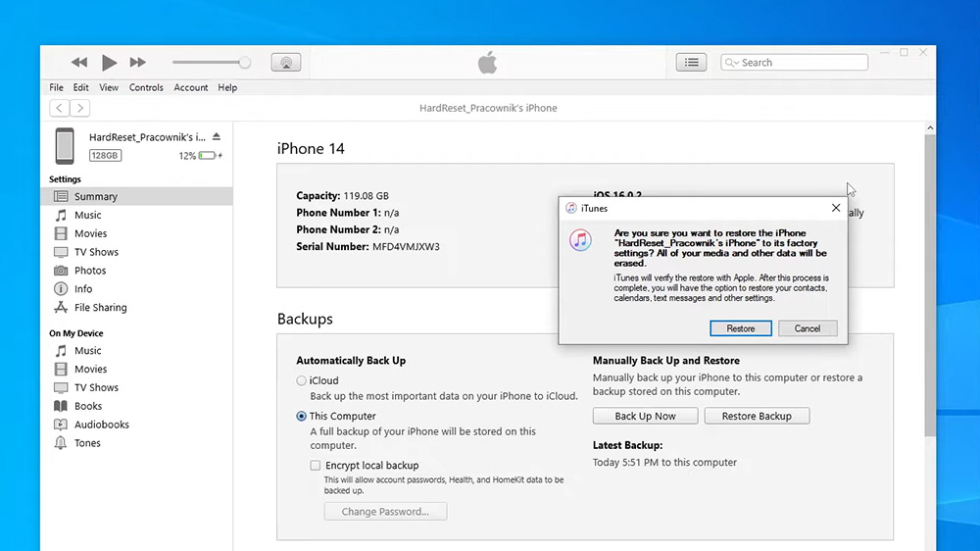This screenshot has width=980, height=551.
Task: Click the vertical scrollbar thumb
Action: [x=930, y=284]
